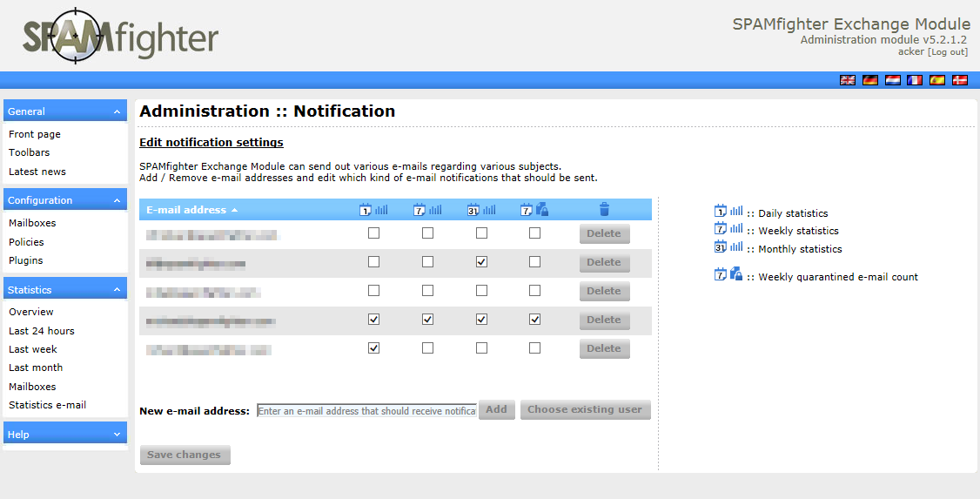Collapse the Configuration sidebar section

117,200
